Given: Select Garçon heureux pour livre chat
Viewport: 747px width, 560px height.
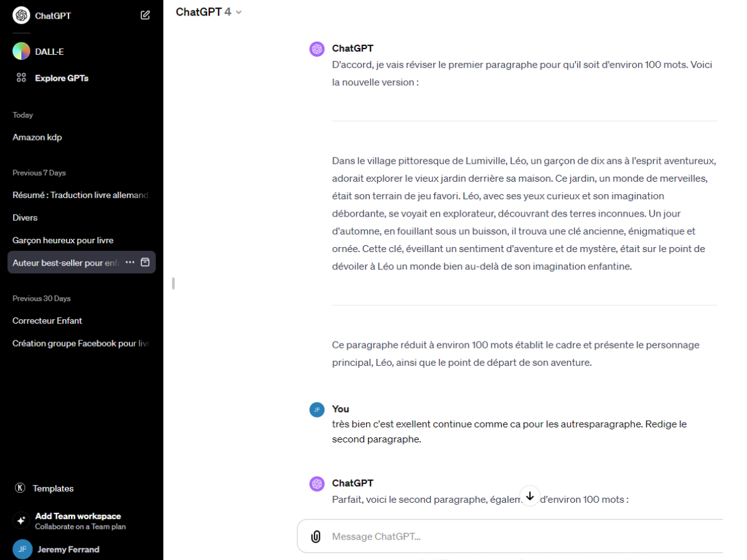Looking at the screenshot, I should click(63, 240).
